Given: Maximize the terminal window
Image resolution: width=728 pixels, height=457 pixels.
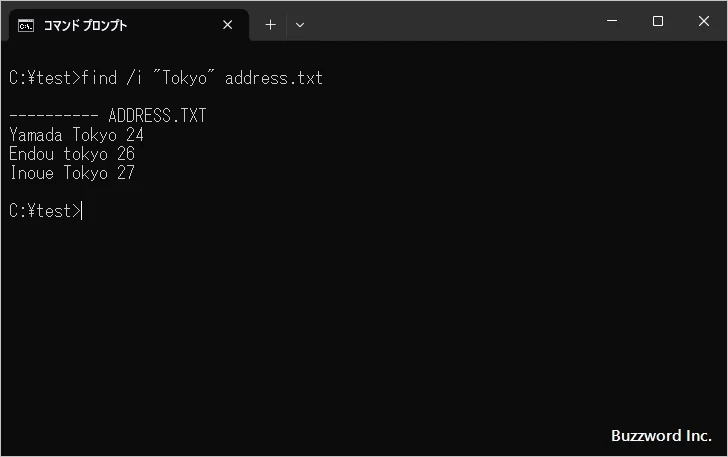Looking at the screenshot, I should point(657,21).
